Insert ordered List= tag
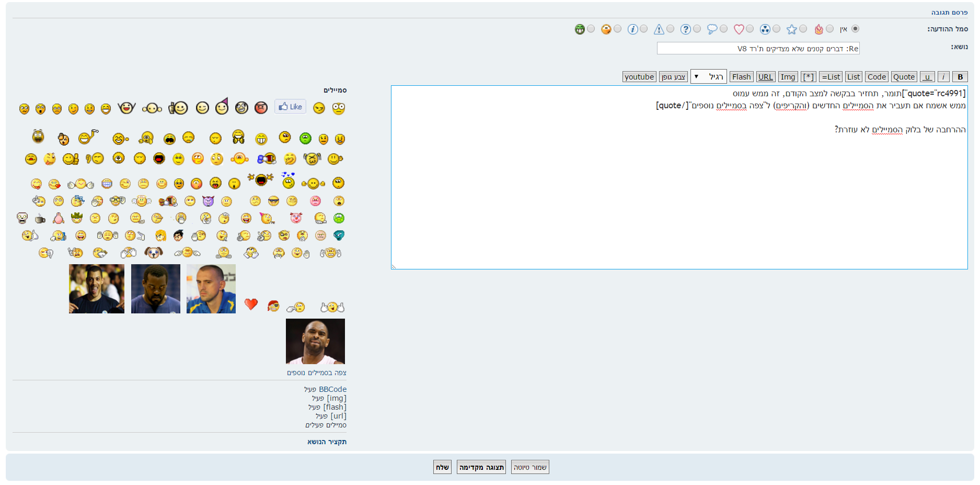This screenshot has height=485, width=980. coord(831,77)
